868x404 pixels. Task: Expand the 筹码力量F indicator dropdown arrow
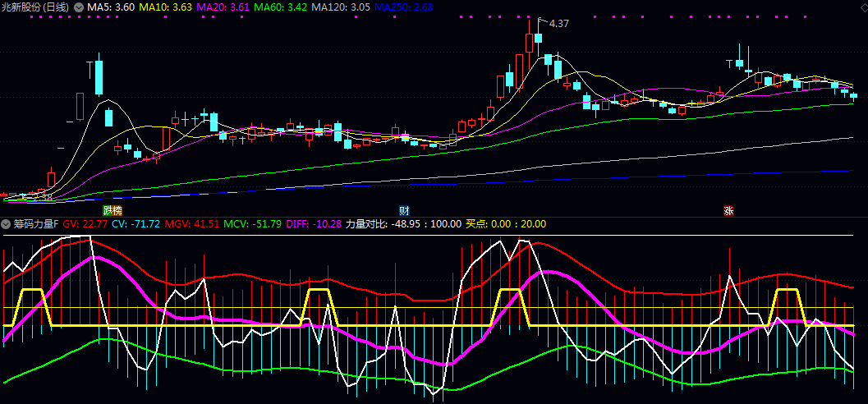click(x=7, y=223)
